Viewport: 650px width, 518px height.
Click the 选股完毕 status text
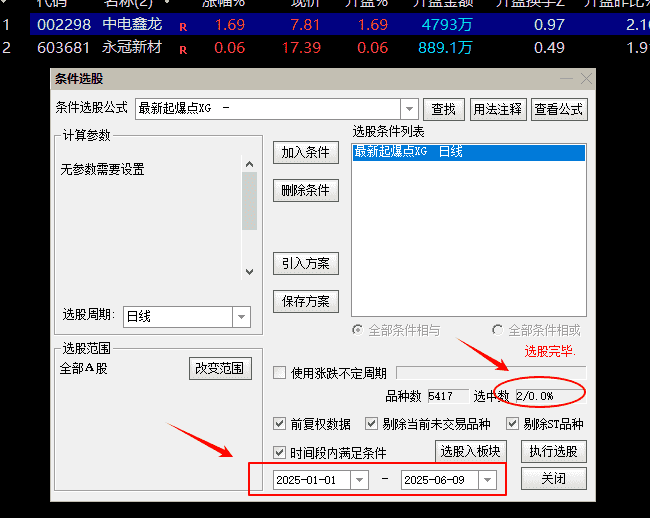click(550, 351)
